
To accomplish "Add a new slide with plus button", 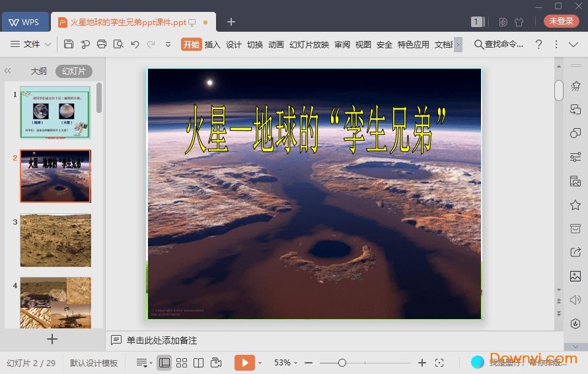I will [x=52, y=339].
